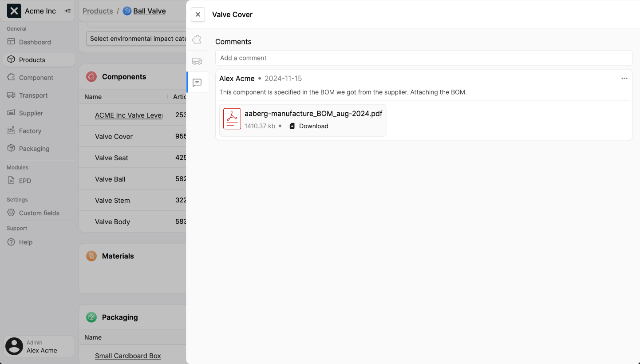Image resolution: width=640 pixels, height=364 pixels.
Task: Click the Custom fields gear icon
Action: [11, 213]
